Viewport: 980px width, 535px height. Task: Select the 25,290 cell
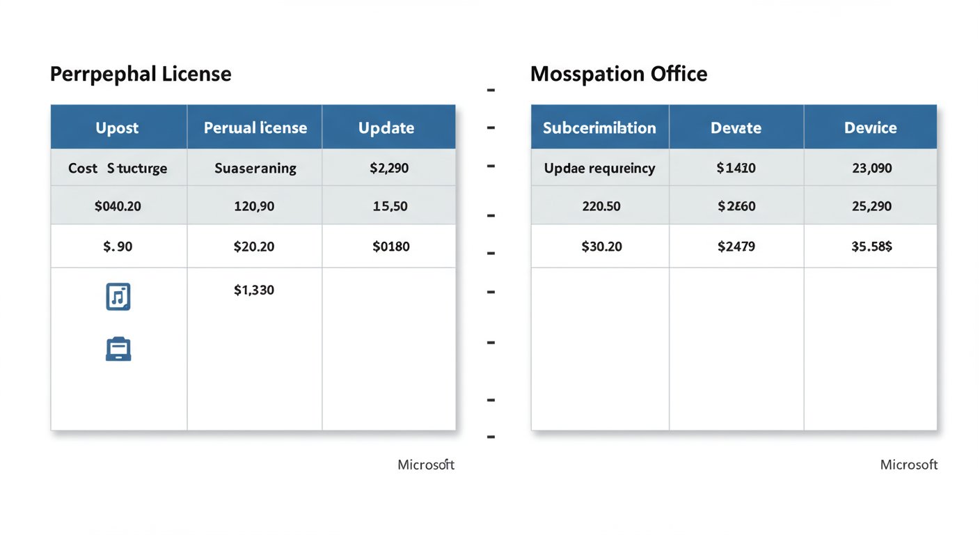coord(870,206)
